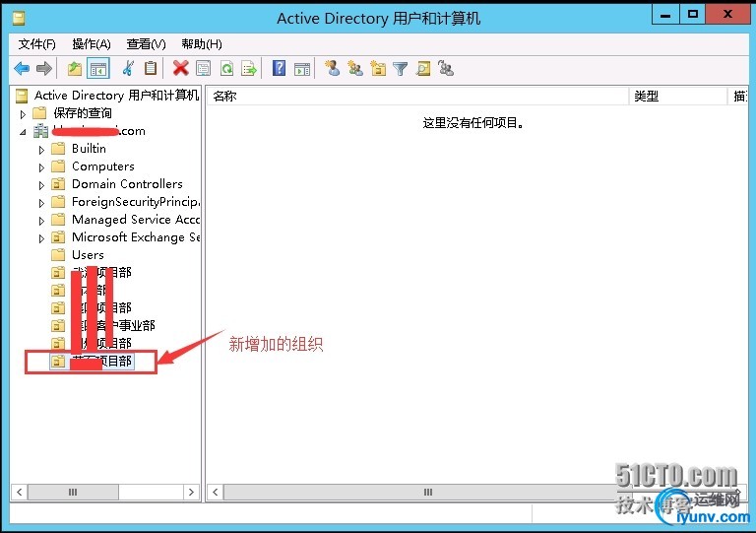
Task: Create a new group with the group icon
Action: point(355,69)
